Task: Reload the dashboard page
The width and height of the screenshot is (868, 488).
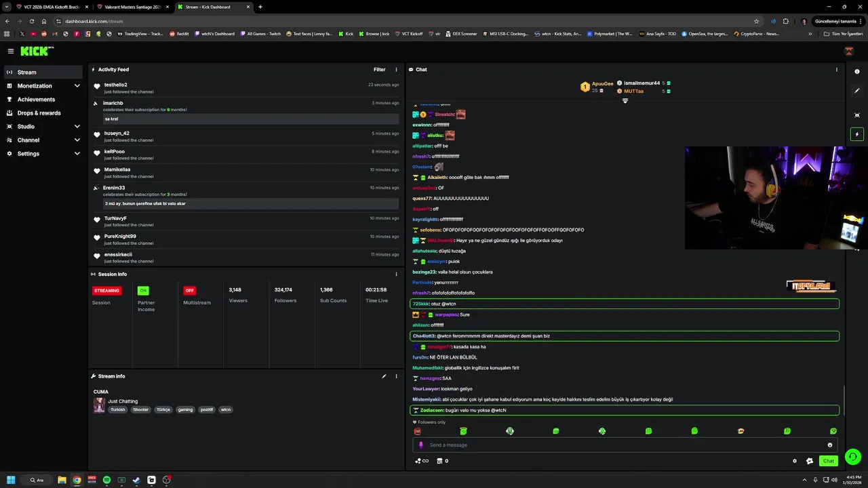Action: pyautogui.click(x=31, y=21)
